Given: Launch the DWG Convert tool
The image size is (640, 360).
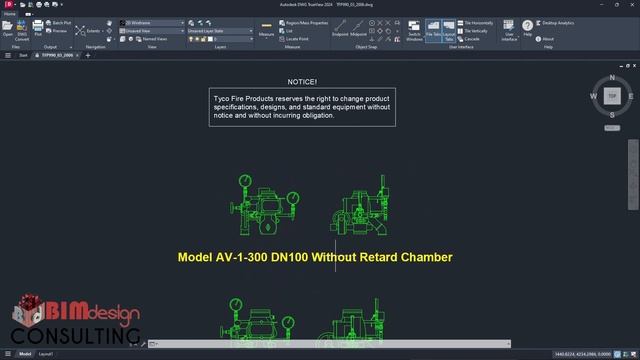Looking at the screenshot, I should 22,30.
